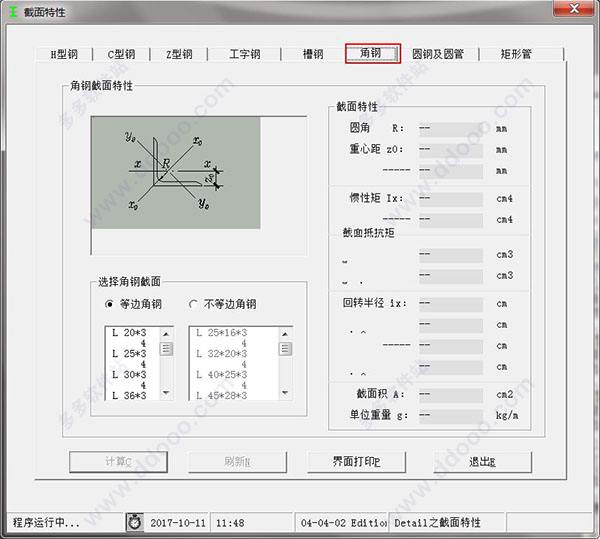Print the interface with 界面打印P
The width and height of the screenshot is (600, 539).
point(356,462)
